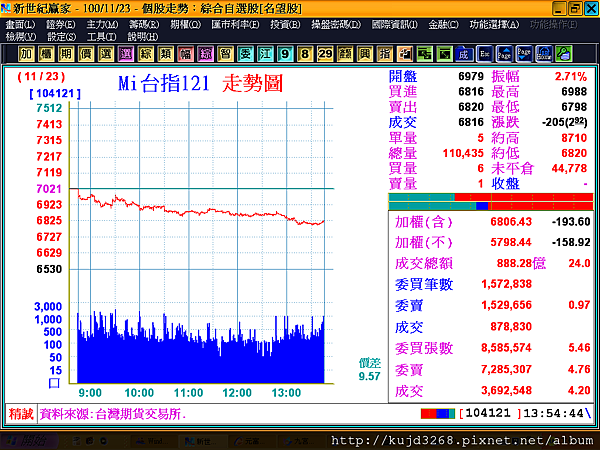This screenshot has width=600, height=450.
Task: Open the 說明(H) help menu
Action: pyautogui.click(x=142, y=37)
